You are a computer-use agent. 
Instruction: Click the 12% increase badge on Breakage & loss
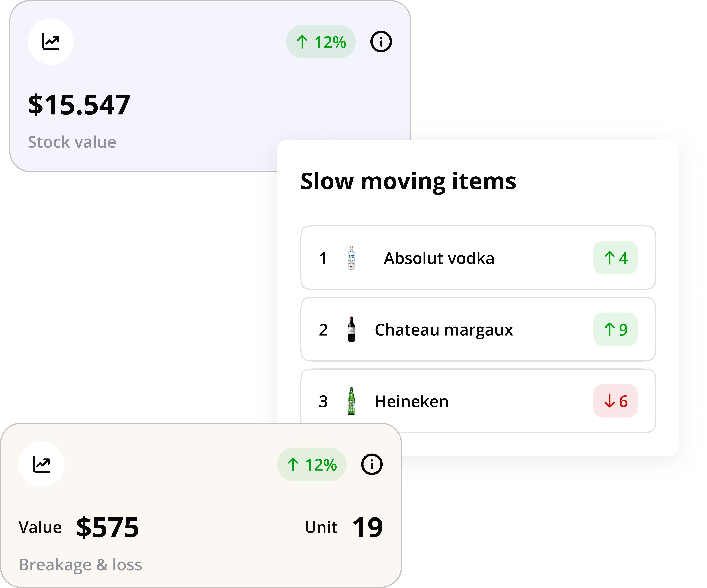312,464
